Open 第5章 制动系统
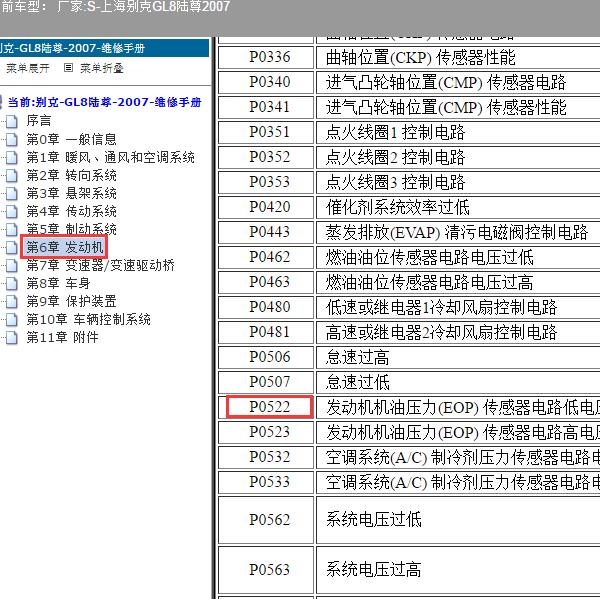Screen dimensions: 600x599 click(71, 229)
